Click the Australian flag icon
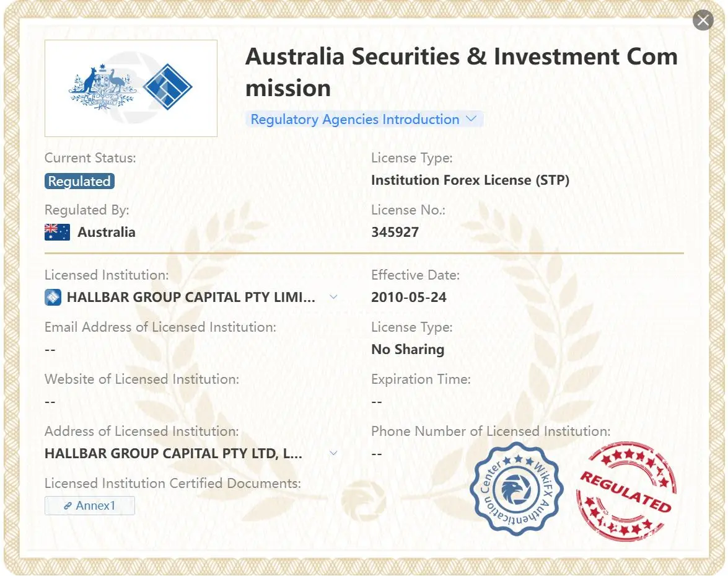This screenshot has height=576, width=728. [57, 232]
